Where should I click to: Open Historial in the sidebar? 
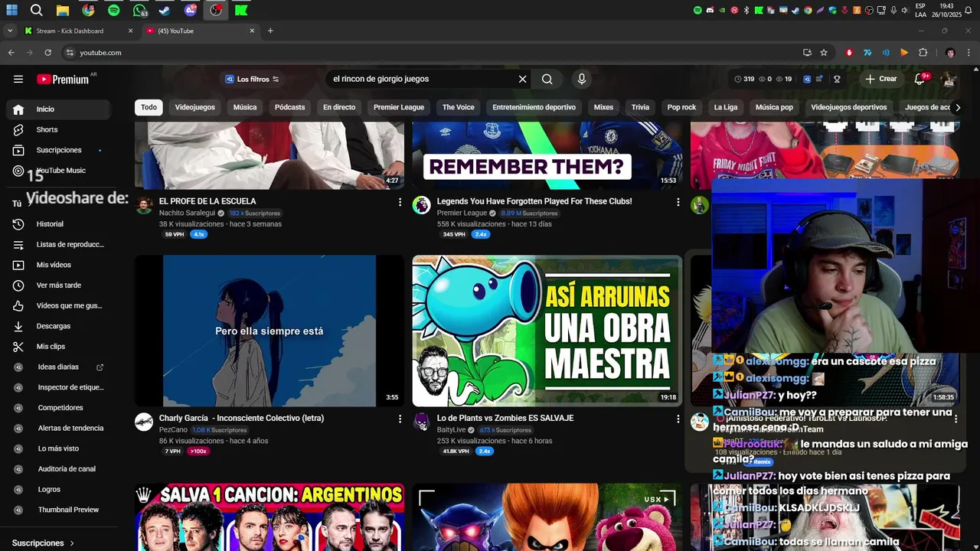pyautogui.click(x=60, y=224)
